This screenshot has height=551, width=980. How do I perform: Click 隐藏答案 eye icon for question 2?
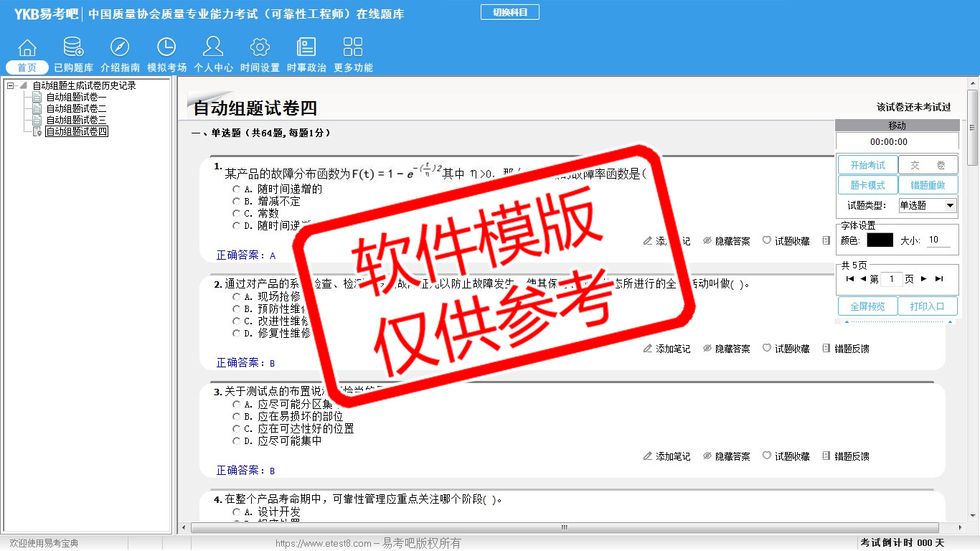(707, 348)
